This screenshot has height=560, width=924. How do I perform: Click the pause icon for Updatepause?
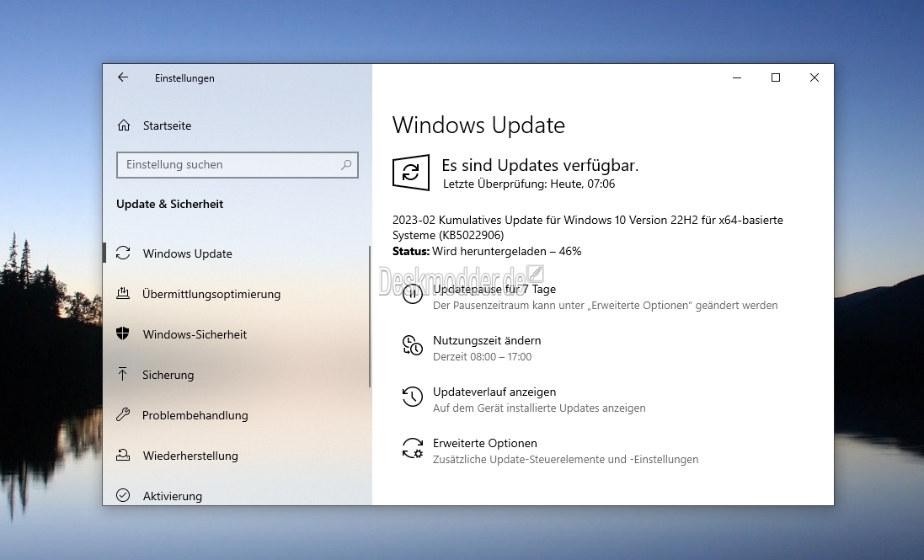(413, 295)
